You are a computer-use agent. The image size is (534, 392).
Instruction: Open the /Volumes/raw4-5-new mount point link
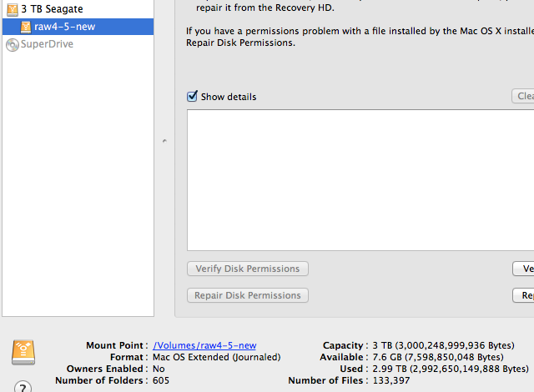point(204,345)
